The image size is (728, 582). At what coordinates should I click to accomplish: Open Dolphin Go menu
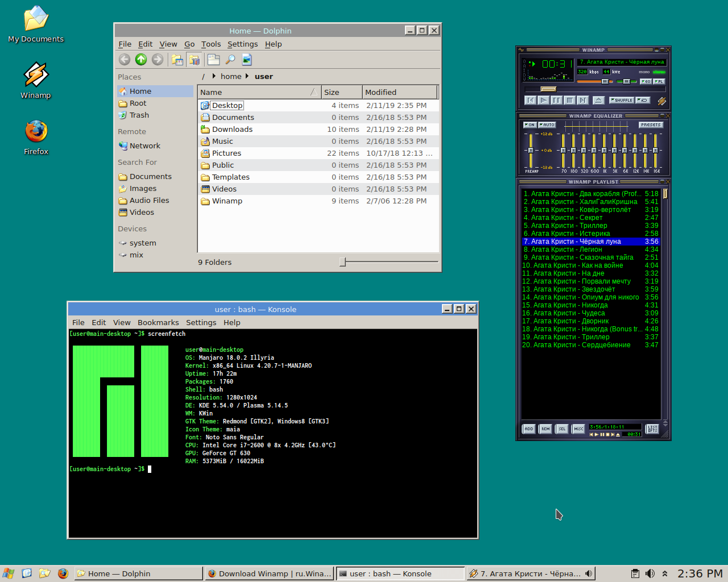point(189,44)
